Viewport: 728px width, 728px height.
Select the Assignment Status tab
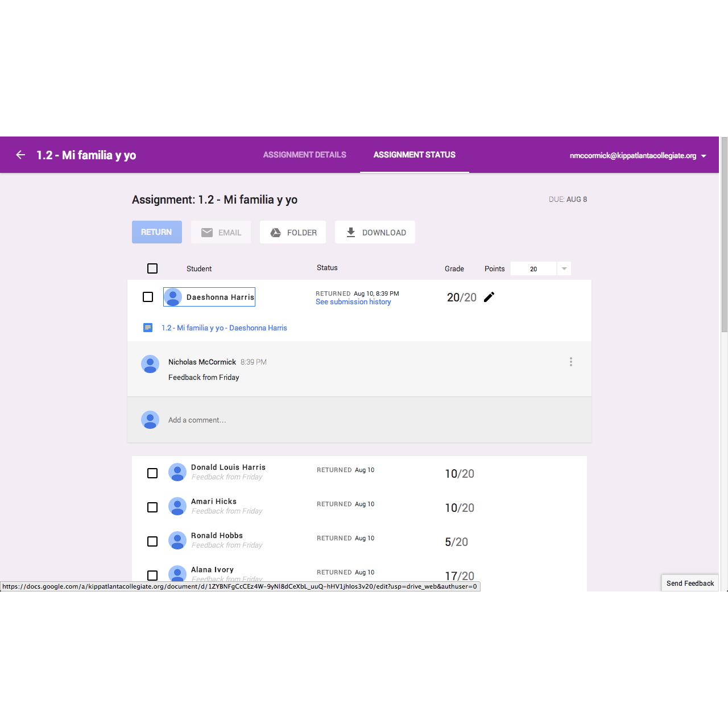[414, 155]
